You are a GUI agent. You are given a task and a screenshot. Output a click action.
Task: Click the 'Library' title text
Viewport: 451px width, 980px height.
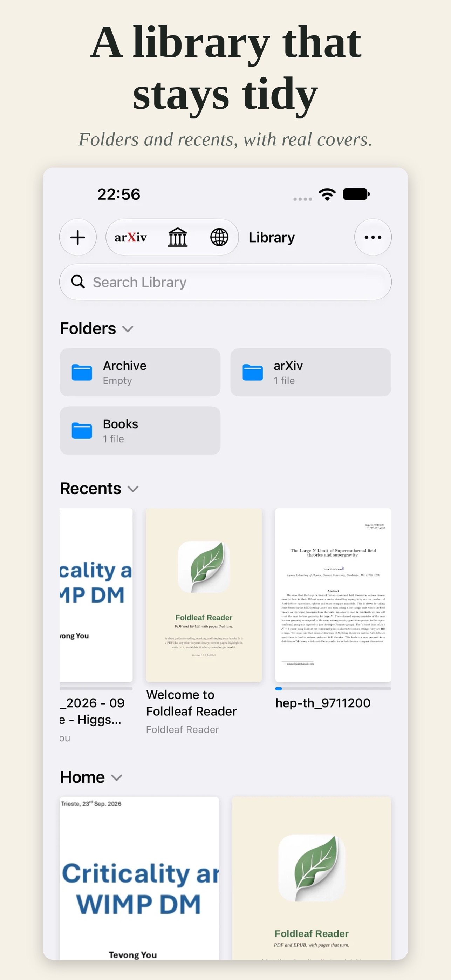point(272,237)
